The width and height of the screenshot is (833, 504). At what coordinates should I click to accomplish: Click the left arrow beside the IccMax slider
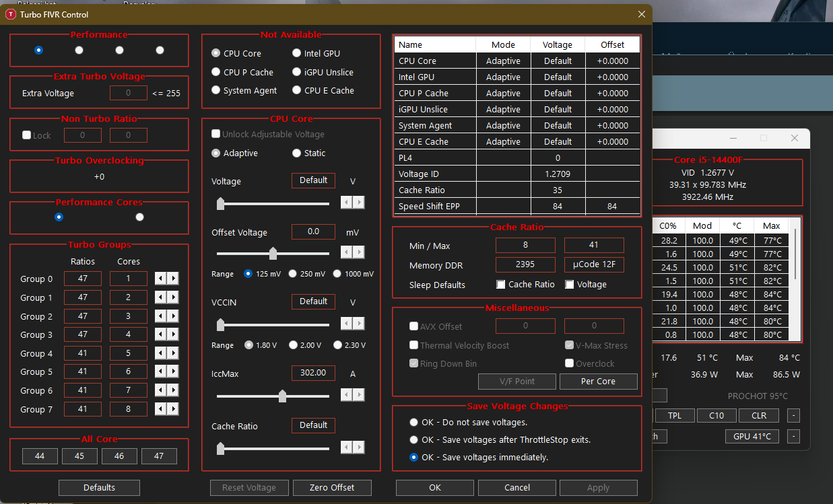(x=347, y=395)
